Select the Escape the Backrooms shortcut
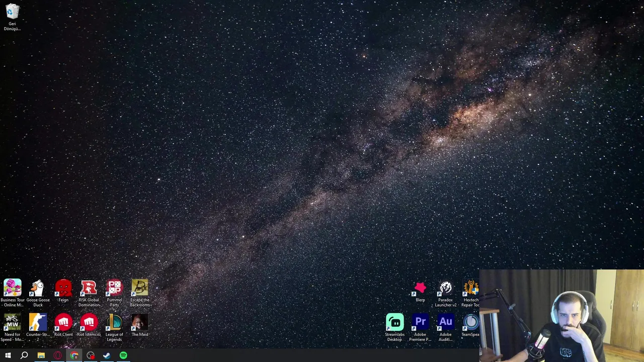This screenshot has height=362, width=644. pyautogui.click(x=140, y=293)
